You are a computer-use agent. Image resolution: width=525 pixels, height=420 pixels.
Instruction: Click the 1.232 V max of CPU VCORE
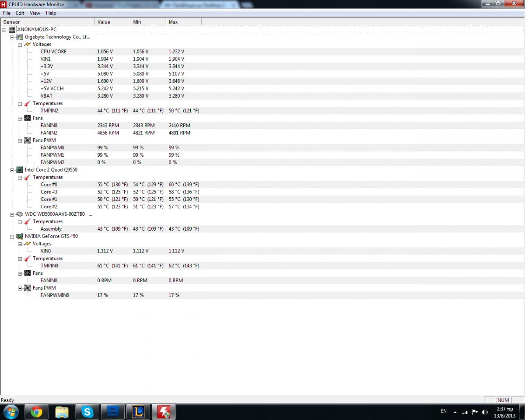tap(176, 52)
